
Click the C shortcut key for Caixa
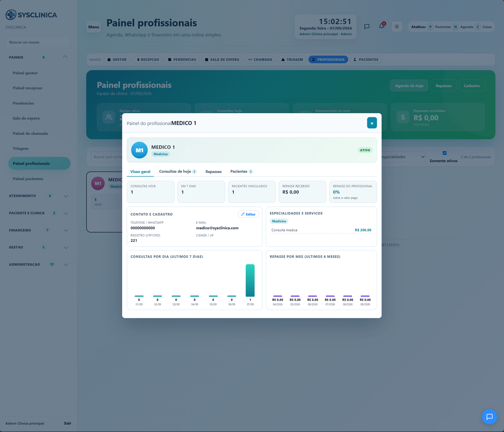(x=478, y=27)
